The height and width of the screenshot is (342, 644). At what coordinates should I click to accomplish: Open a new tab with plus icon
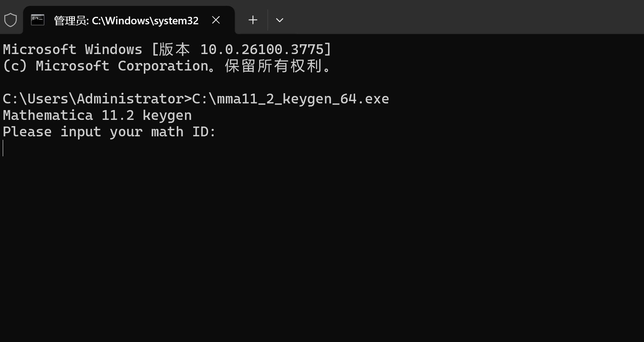click(x=253, y=20)
